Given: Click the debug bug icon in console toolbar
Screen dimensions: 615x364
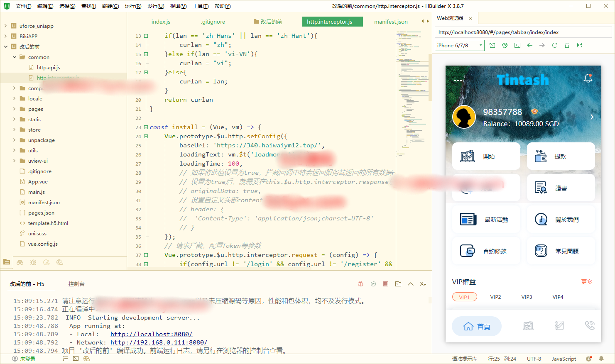Looking at the screenshot, I should click(x=360, y=284).
